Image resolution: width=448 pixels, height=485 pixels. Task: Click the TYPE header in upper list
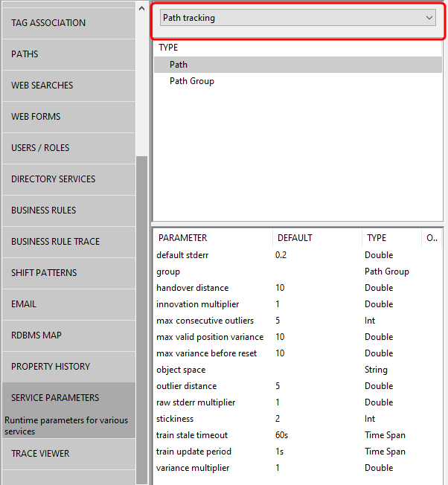click(168, 48)
